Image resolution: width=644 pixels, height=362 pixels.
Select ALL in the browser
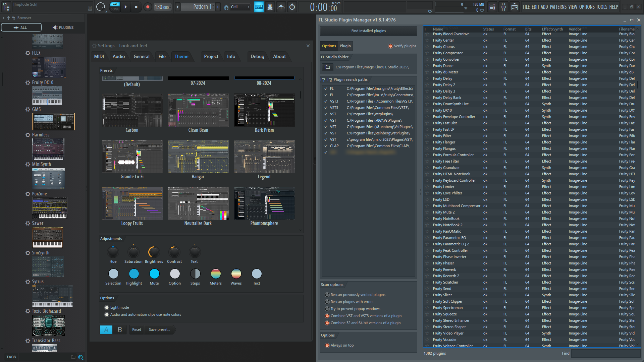(21, 27)
